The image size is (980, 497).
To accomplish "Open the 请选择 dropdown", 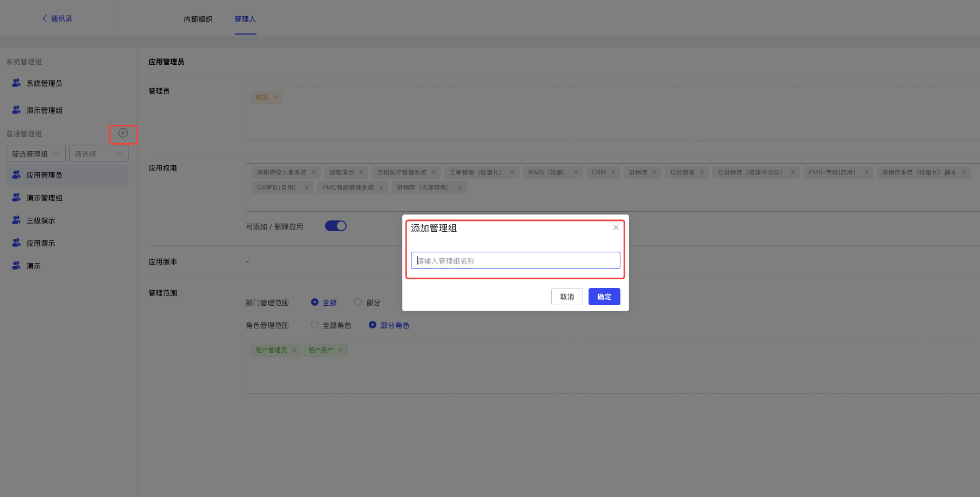I will [98, 154].
